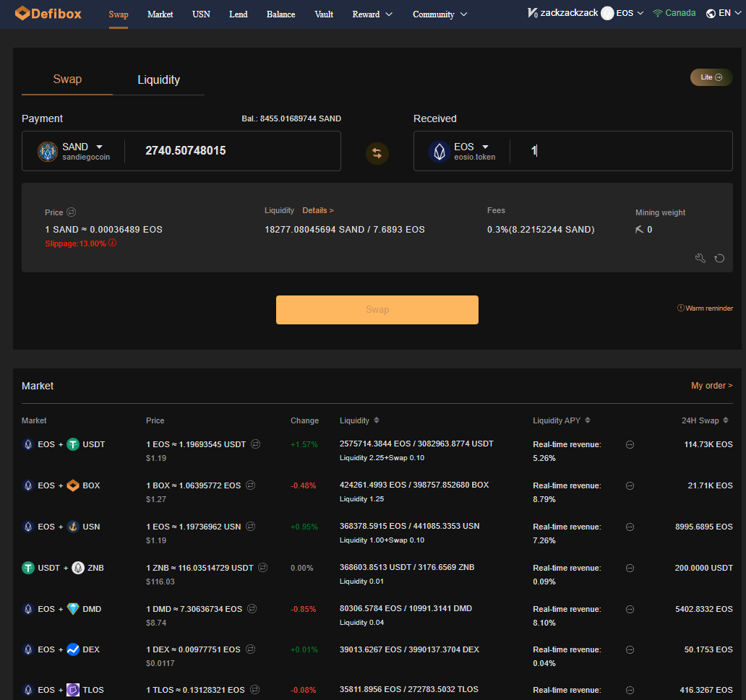Open EN language dropdown
This screenshot has height=700, width=746.
tap(730, 13)
